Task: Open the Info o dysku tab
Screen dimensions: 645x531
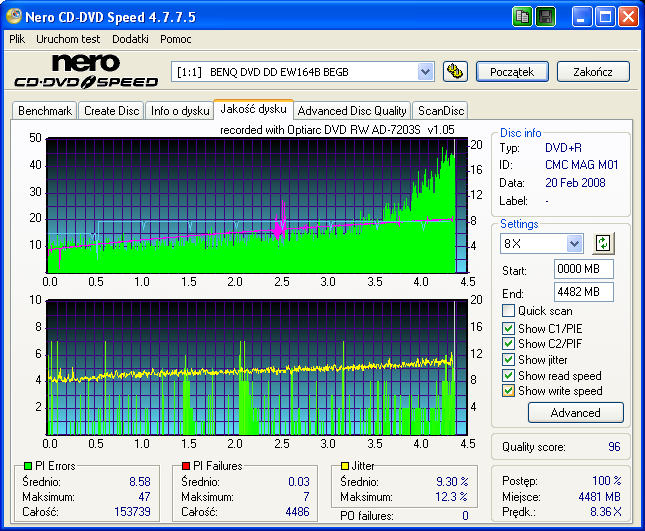Action: click(180, 111)
